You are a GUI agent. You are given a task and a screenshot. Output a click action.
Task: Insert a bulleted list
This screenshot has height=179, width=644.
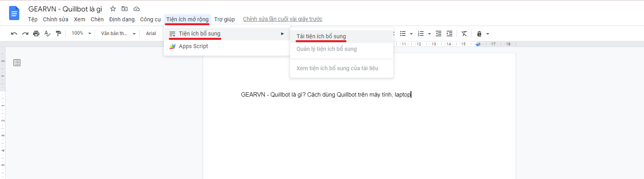click(403, 34)
